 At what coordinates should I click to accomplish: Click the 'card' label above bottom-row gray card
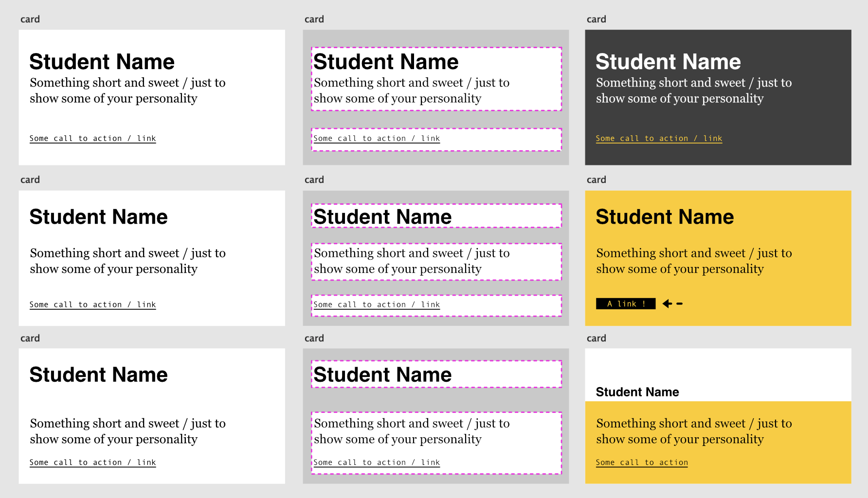314,338
